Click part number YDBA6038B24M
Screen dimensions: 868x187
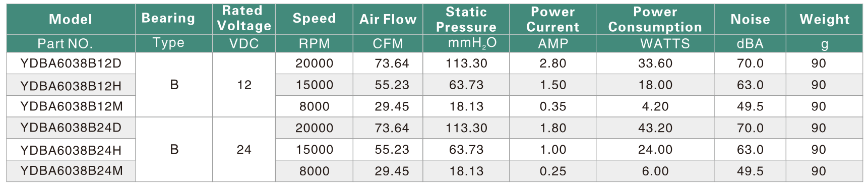(72, 171)
